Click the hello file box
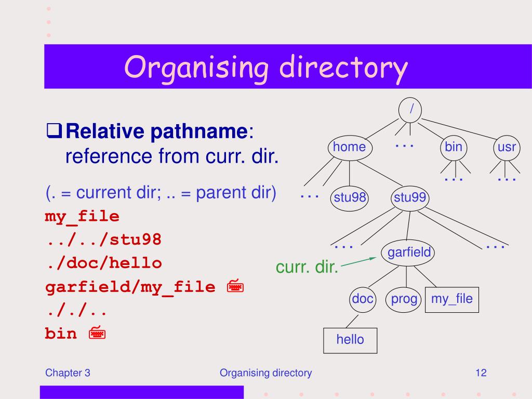The image size is (532, 399). 350,340
